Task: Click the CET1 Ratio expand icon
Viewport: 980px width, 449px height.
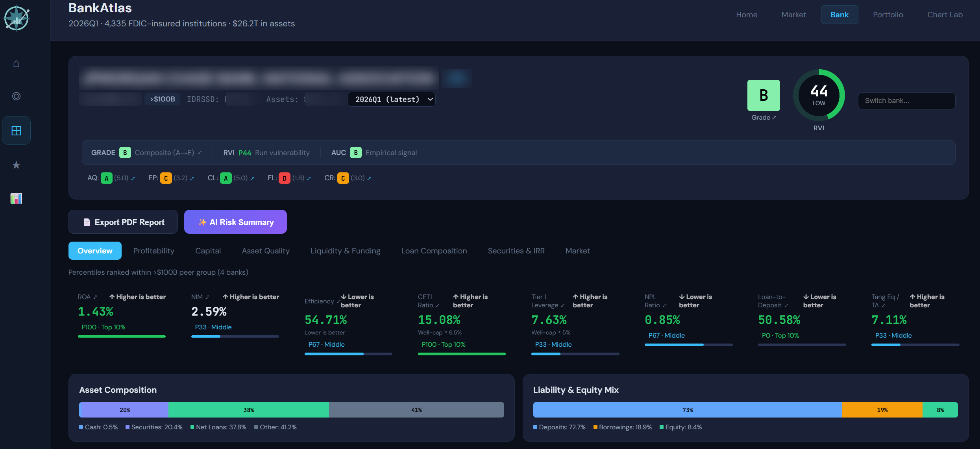Action: click(437, 305)
